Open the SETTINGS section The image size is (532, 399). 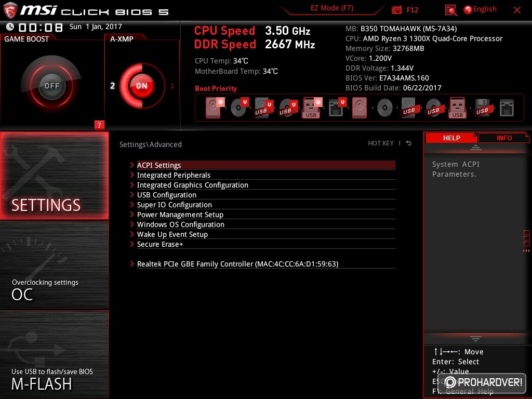tap(54, 176)
